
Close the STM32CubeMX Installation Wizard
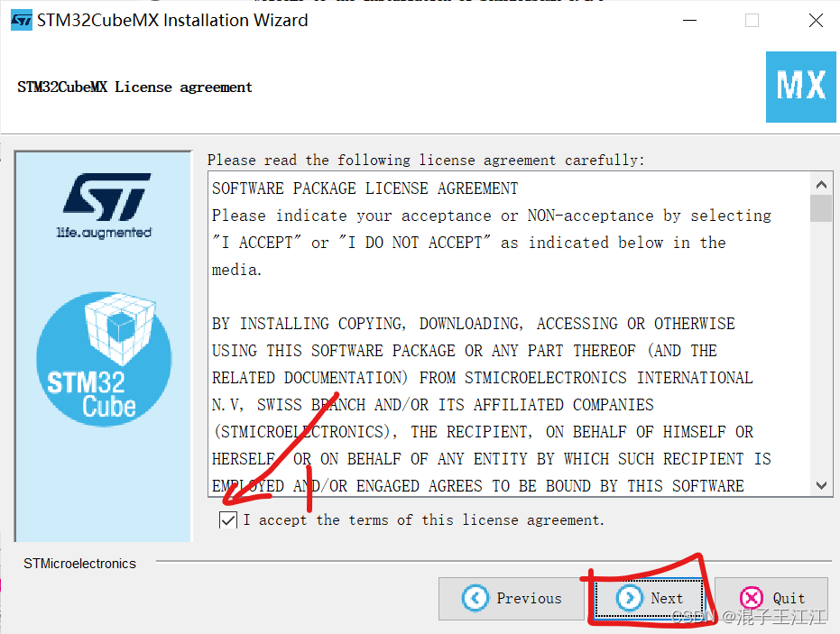816,21
